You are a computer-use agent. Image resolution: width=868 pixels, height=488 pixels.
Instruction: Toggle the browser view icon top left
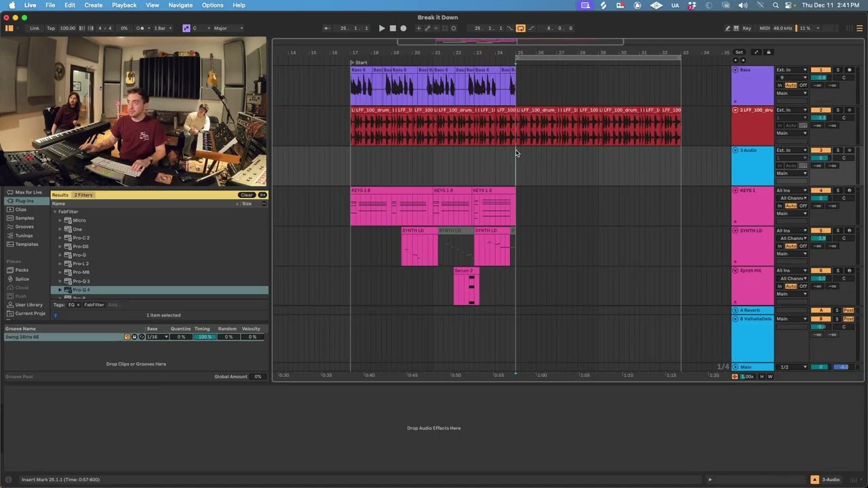point(9,28)
